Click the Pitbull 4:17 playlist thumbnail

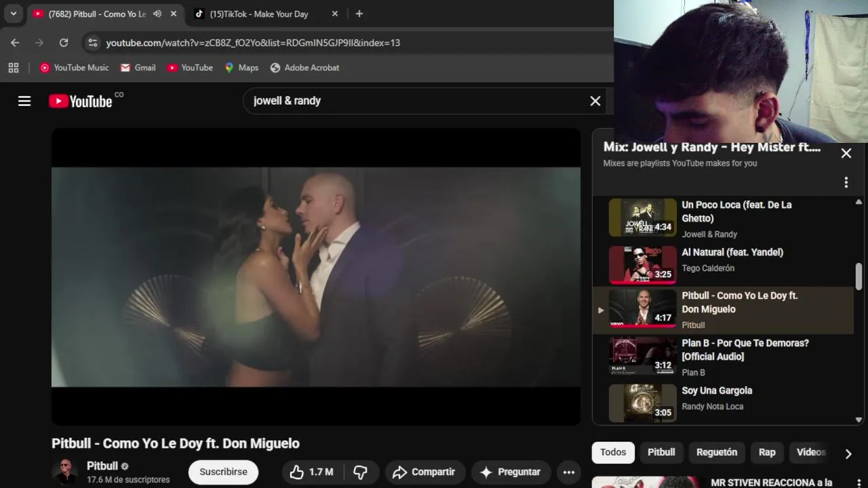[643, 308]
